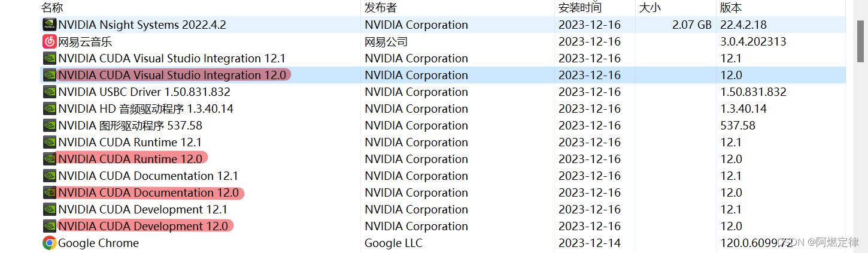Screen dimensions: 868x253
Task: Select NVIDIA HD 音频驱动程序 1.3.40.14 name
Action: pyautogui.click(x=146, y=109)
